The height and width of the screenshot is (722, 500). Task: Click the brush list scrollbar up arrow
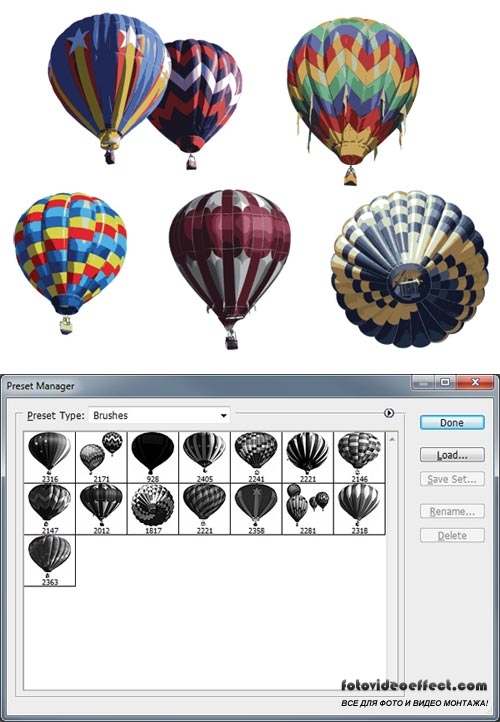392,439
